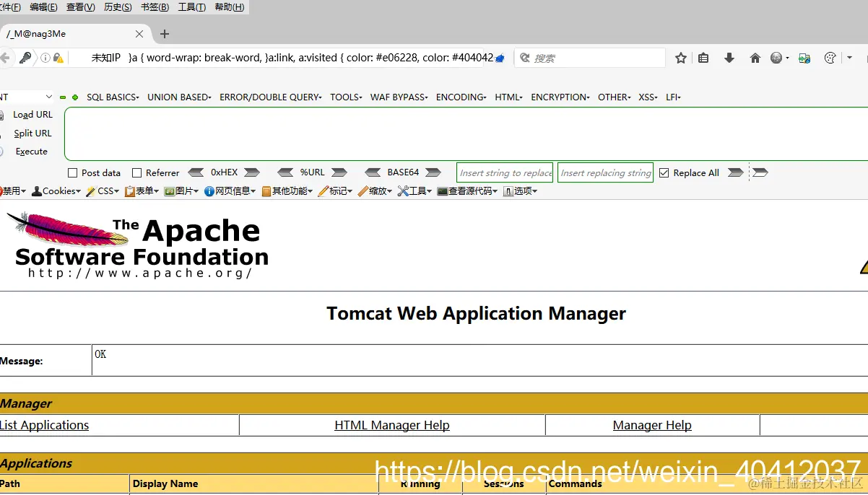This screenshot has width=868, height=495.
Task: Click the lock warning icon in the address bar
Action: pos(58,58)
